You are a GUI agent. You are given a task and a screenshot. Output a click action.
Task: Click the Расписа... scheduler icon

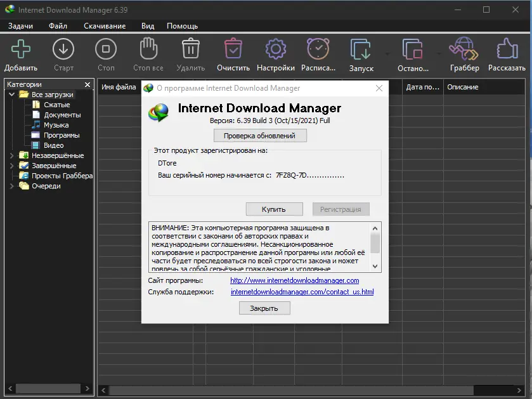point(318,49)
